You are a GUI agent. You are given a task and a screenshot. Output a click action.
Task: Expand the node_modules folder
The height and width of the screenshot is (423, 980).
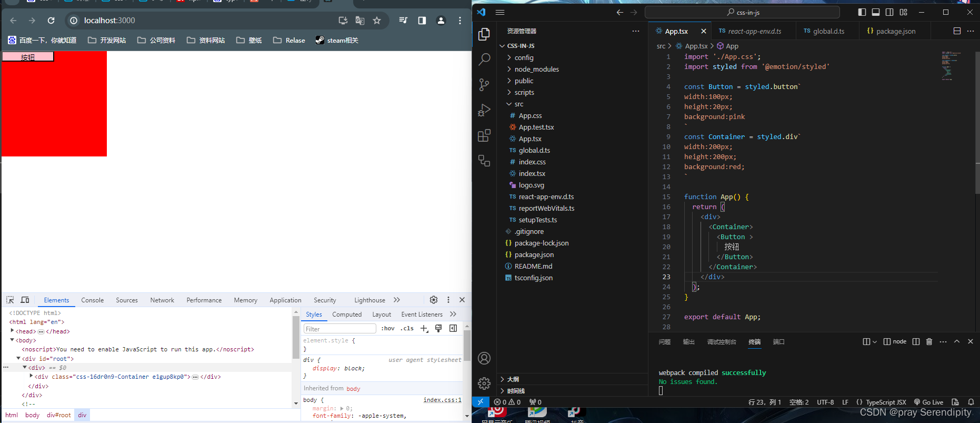[573, 69]
